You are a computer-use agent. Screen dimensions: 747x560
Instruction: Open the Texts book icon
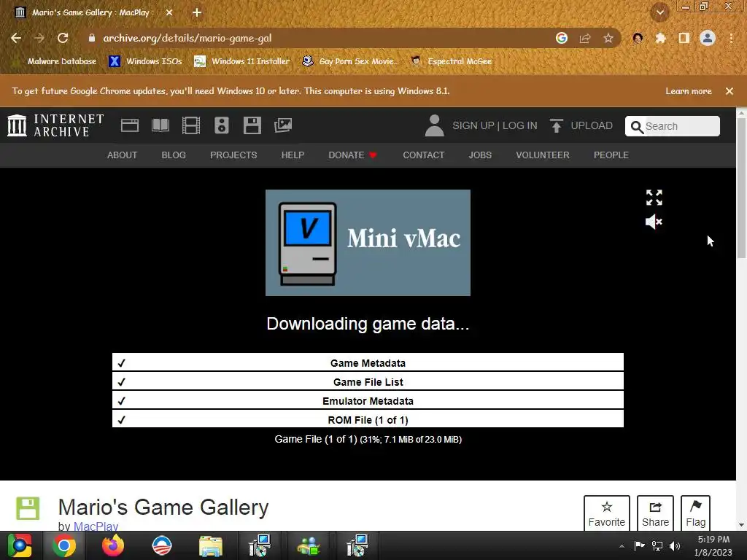(x=160, y=125)
